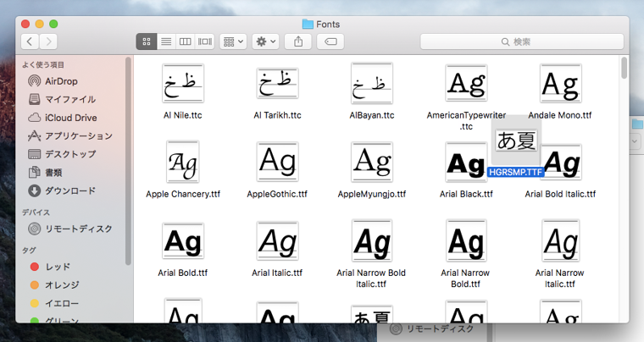Select the Al Nile.ttc font icon
The image size is (644, 342).
coord(183,84)
